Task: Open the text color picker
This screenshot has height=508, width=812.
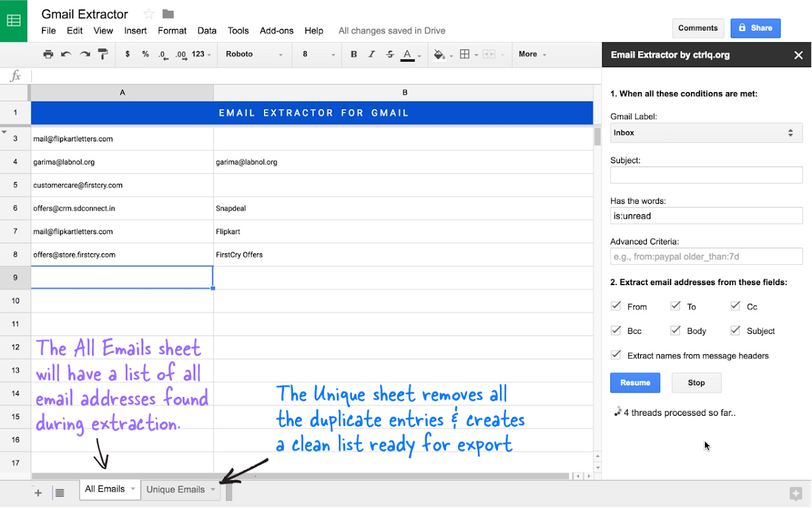Action: click(407, 54)
